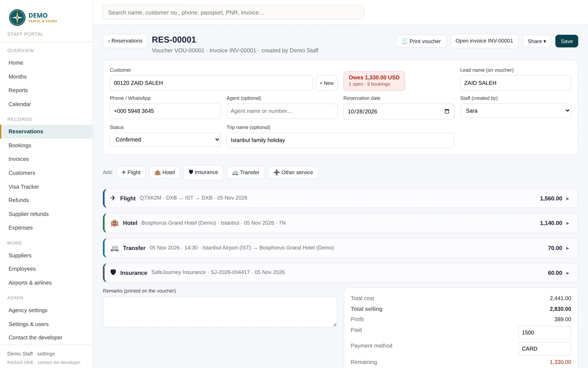The height and width of the screenshot is (368, 588).
Task: Add a Hotel service
Action: click(x=165, y=172)
